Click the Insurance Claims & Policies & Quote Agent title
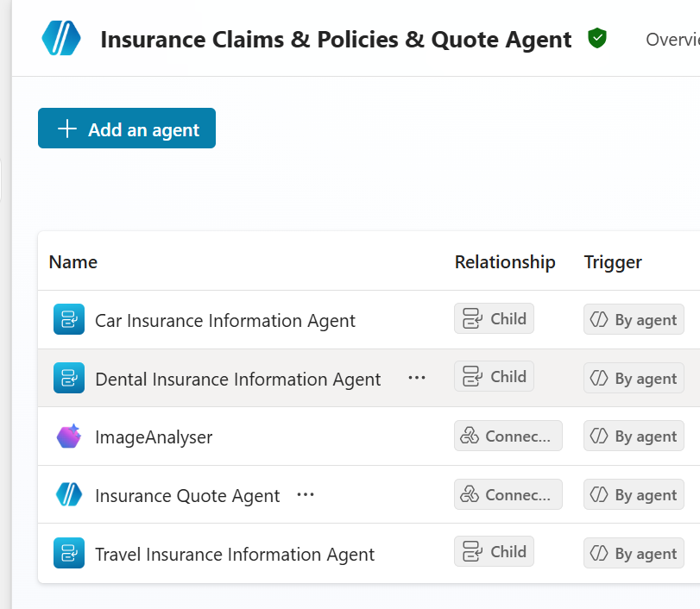The height and width of the screenshot is (609, 700). pyautogui.click(x=336, y=40)
